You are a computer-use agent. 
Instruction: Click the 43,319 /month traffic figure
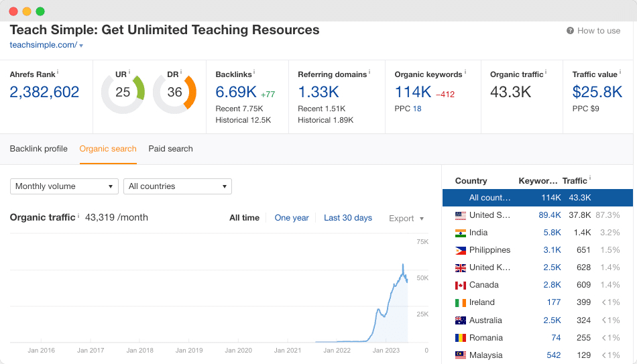pos(117,218)
